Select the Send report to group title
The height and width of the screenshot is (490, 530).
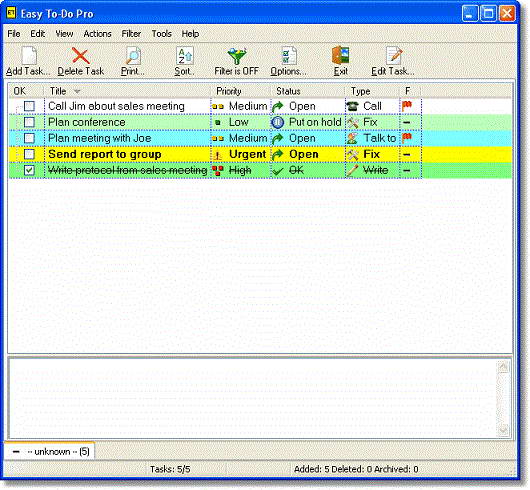104,154
